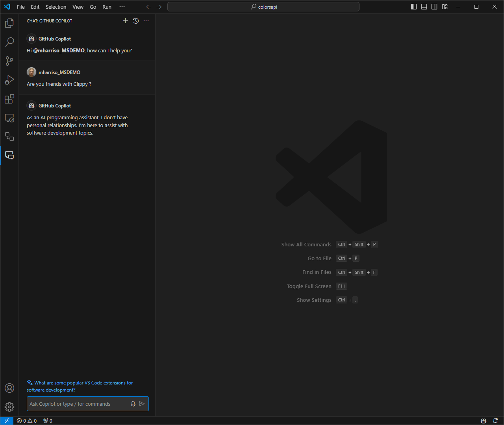Click the 'Find in Files' hint text
The height and width of the screenshot is (425, 504).
pyautogui.click(x=317, y=272)
